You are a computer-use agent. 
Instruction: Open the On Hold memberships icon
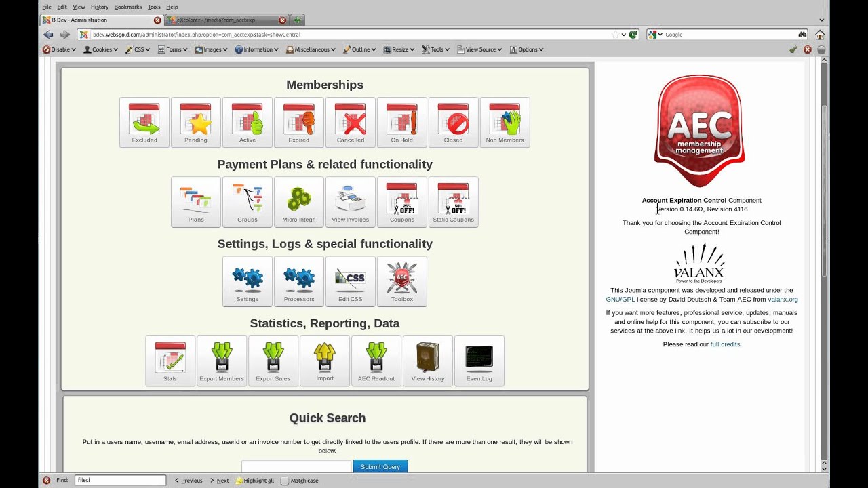click(x=402, y=122)
